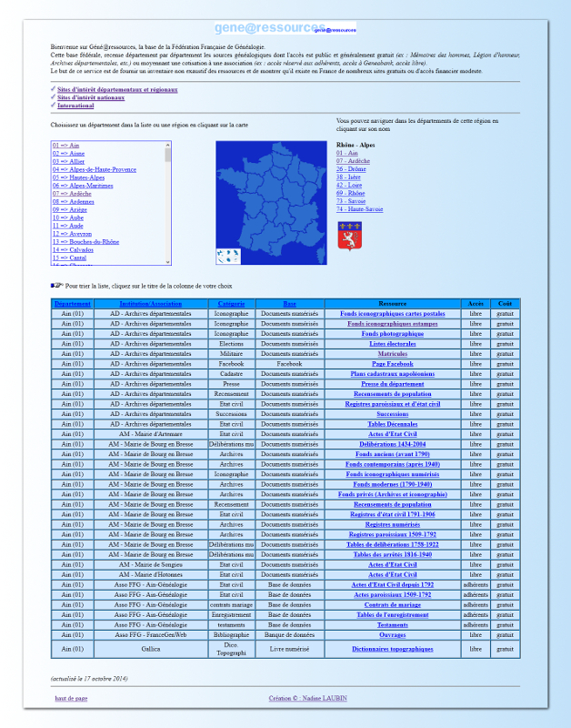The width and height of the screenshot is (571, 728).
Task: Open Fonds iconographiques estampes resource
Action: click(x=393, y=324)
